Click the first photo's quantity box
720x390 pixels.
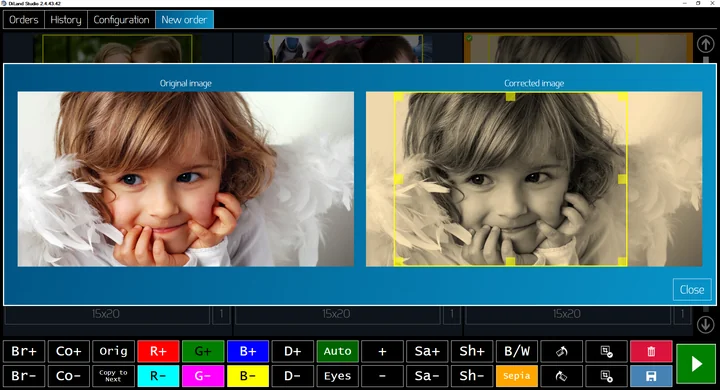tap(221, 314)
